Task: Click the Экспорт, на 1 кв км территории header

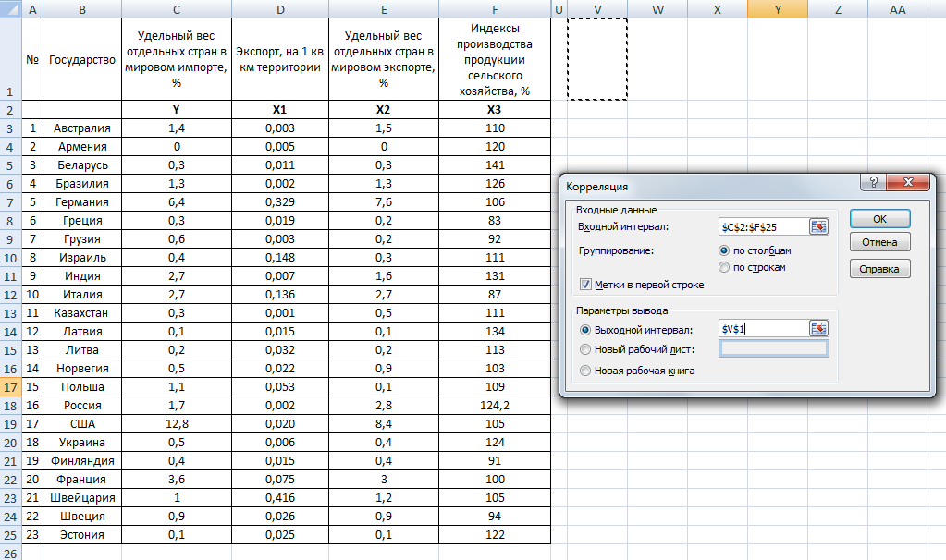Action: point(280,60)
